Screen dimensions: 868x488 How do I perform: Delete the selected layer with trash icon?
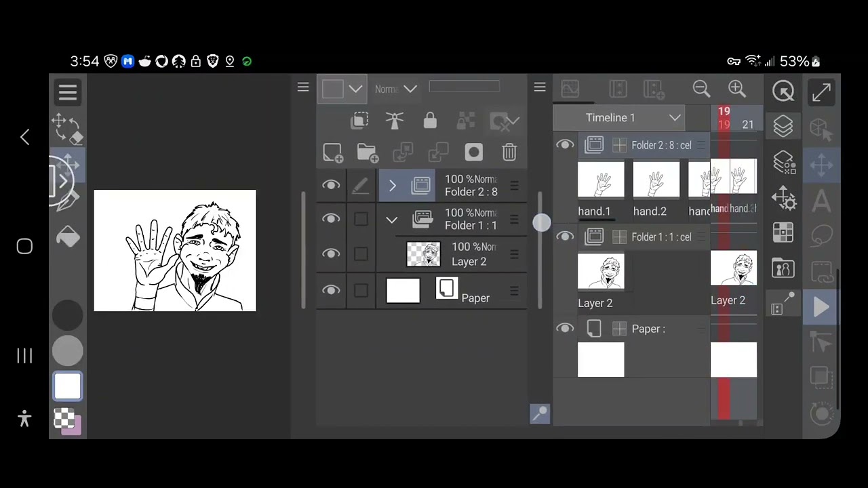(x=509, y=152)
